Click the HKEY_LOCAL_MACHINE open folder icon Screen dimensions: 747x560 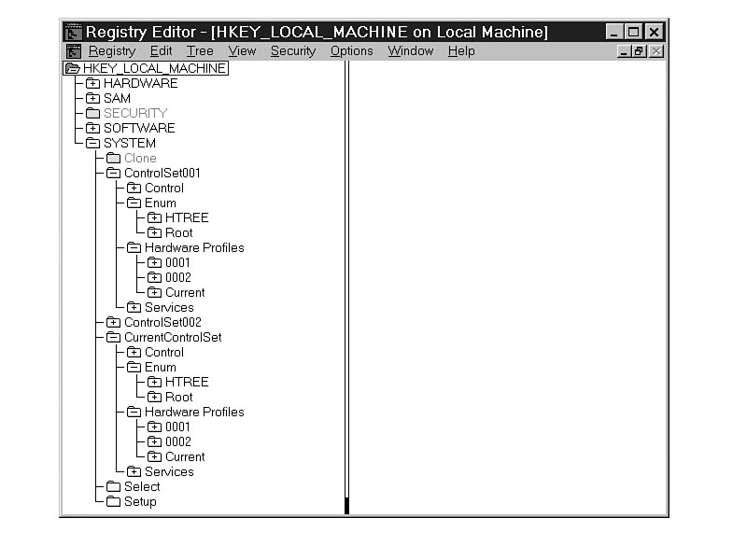72,68
